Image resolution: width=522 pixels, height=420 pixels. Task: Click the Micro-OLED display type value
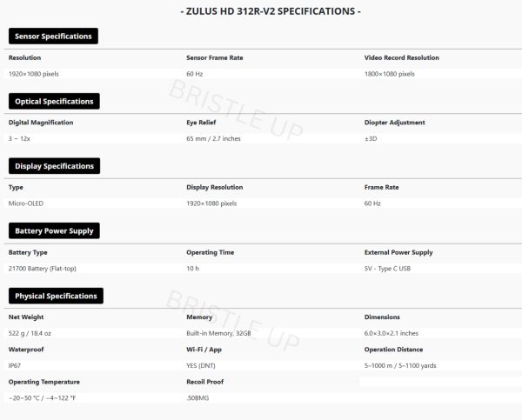coord(25,203)
